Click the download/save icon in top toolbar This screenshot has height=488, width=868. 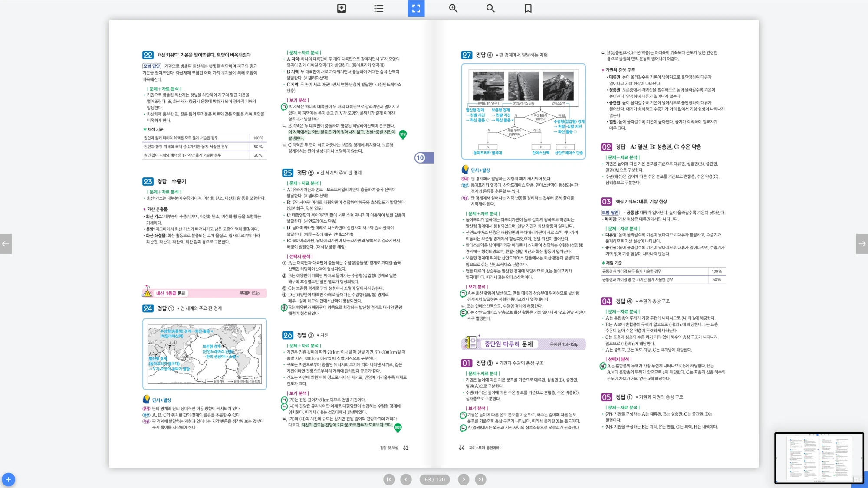click(342, 8)
